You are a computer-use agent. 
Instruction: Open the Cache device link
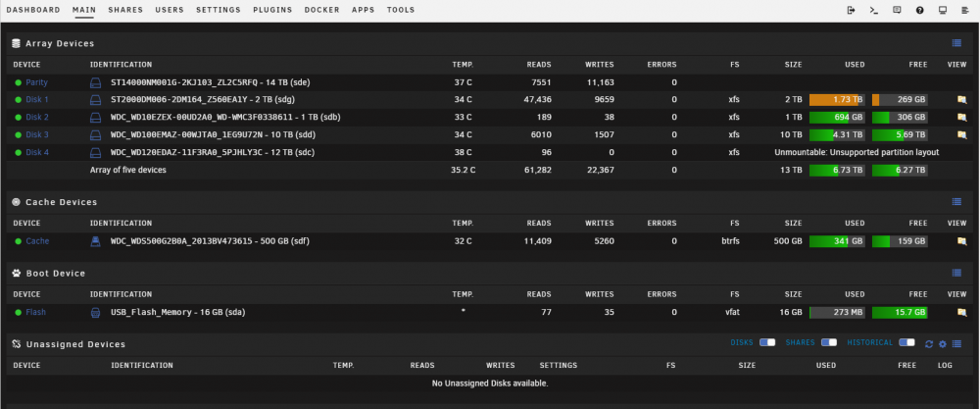tap(37, 241)
